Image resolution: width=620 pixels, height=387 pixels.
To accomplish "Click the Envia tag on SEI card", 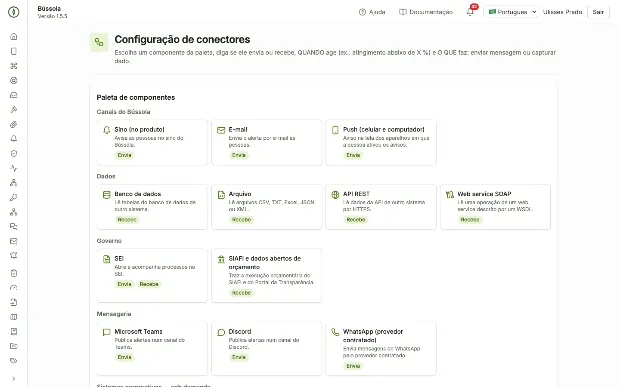I will click(124, 284).
